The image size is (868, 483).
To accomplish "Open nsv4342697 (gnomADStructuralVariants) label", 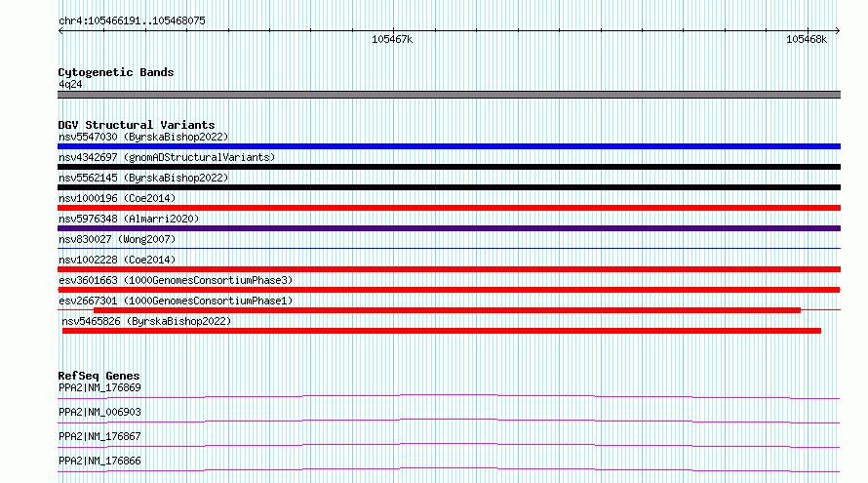I will click(x=167, y=157).
